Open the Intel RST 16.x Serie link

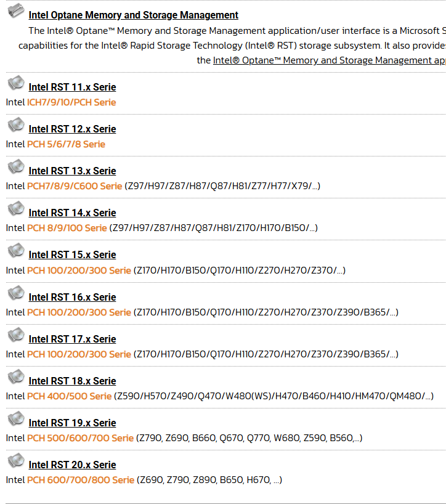[72, 298]
